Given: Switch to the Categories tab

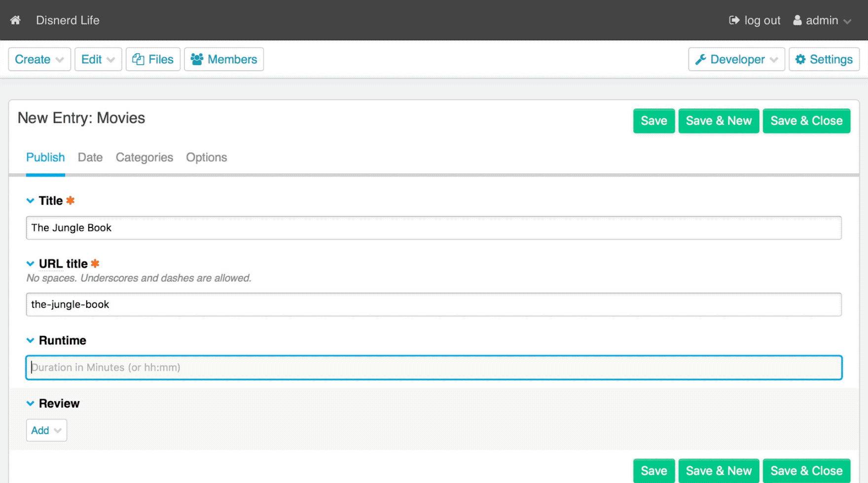Looking at the screenshot, I should click(x=145, y=157).
